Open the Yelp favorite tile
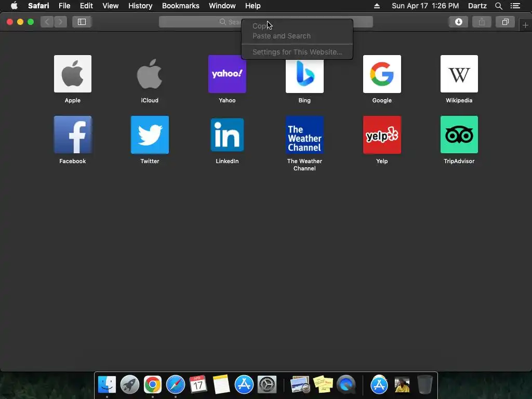Screen dimensions: 532x399 382,135
